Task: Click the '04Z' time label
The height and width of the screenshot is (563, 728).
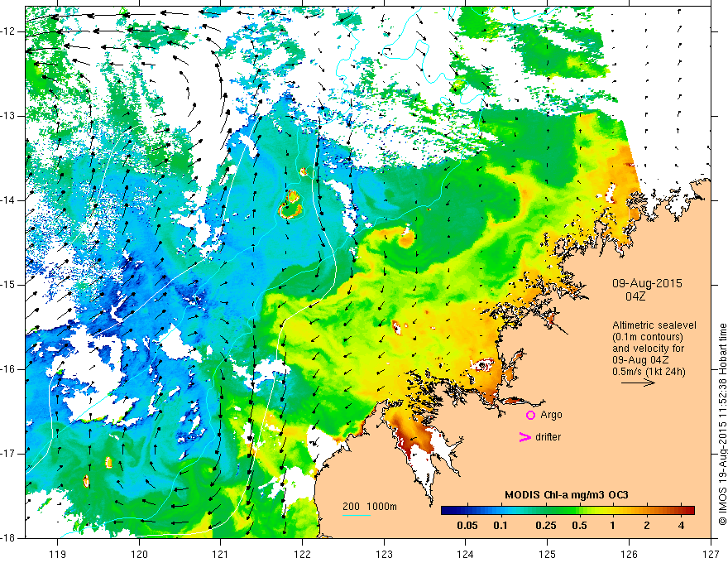Action: click(635, 296)
